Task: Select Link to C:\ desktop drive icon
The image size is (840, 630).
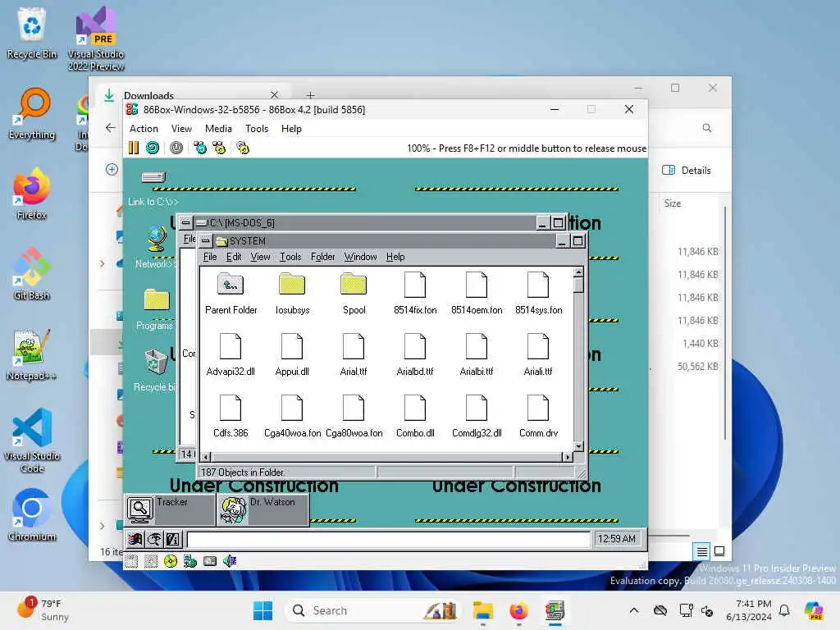Action: (153, 188)
